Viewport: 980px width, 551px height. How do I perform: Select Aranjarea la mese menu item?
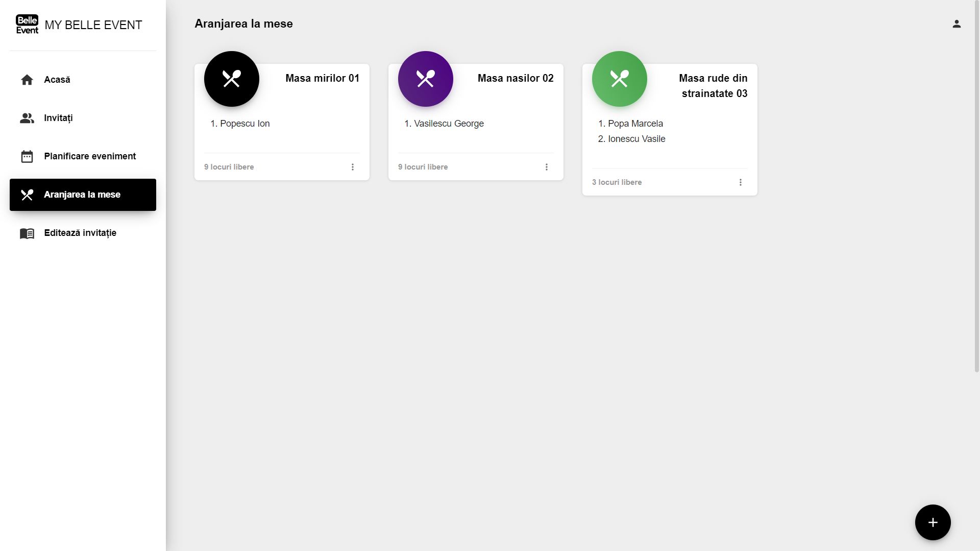coord(83,195)
